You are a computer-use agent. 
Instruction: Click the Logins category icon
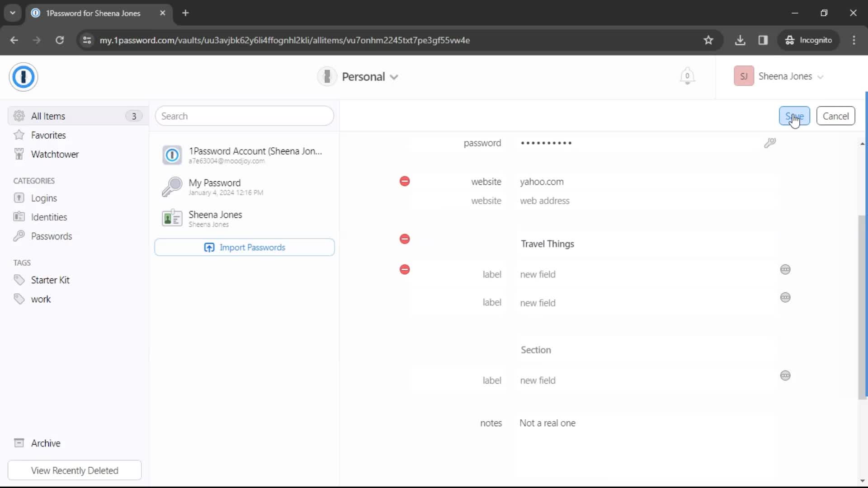tap(19, 198)
